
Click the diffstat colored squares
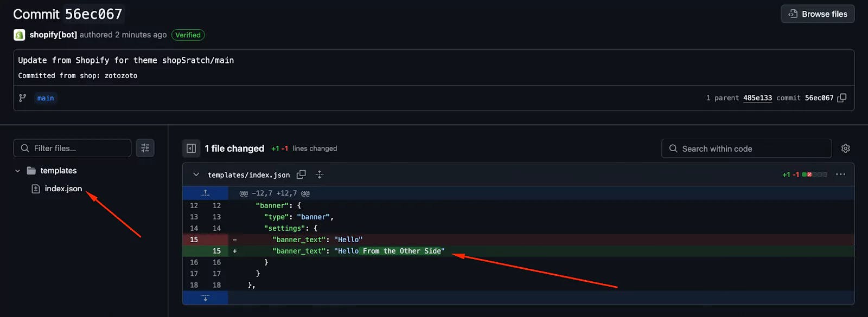[x=815, y=174]
